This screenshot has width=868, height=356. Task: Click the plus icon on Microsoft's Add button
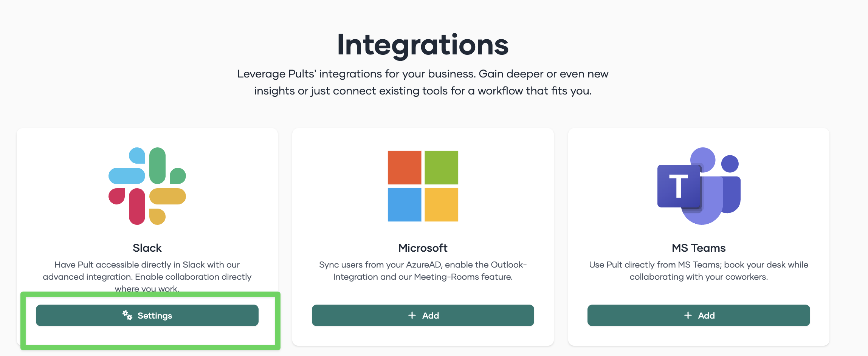pos(412,315)
